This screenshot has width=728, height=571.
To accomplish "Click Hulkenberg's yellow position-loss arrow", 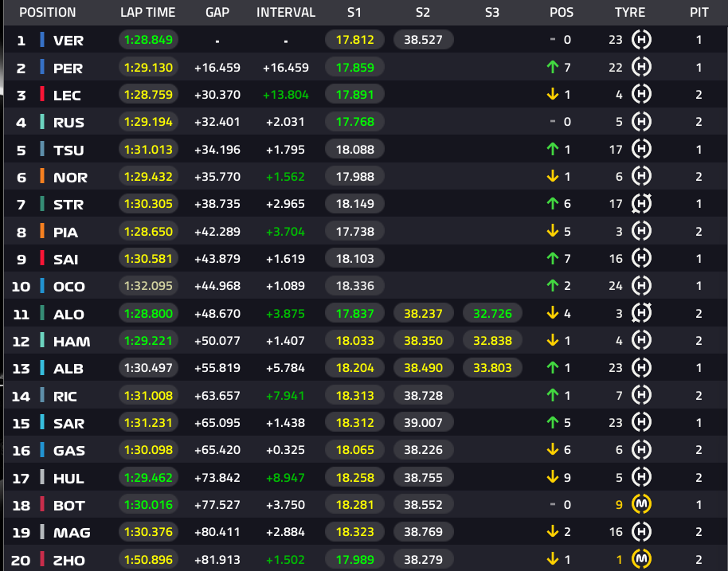I will (553, 477).
